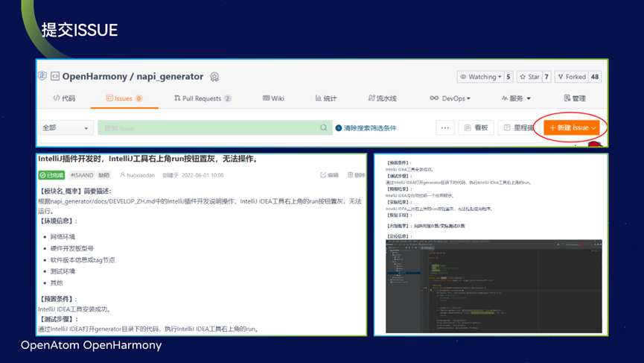The image size is (644, 363).
Task: Click the fork count 48
Action: coord(595,77)
